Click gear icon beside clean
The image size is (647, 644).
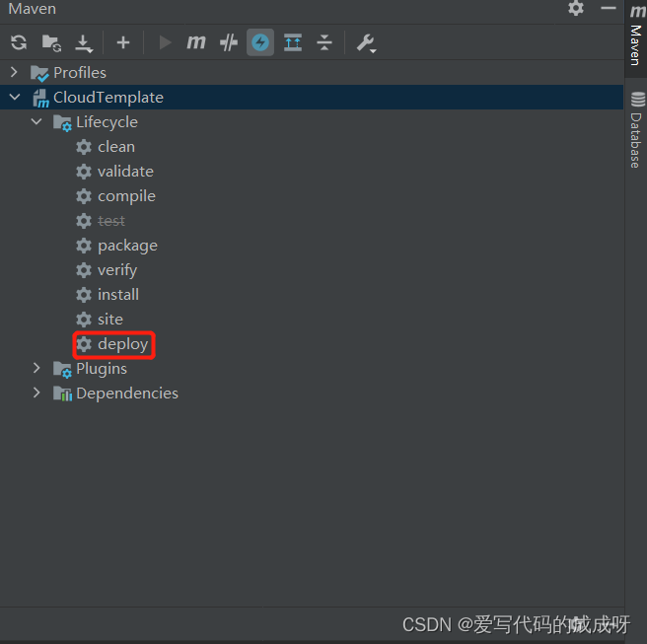84,147
